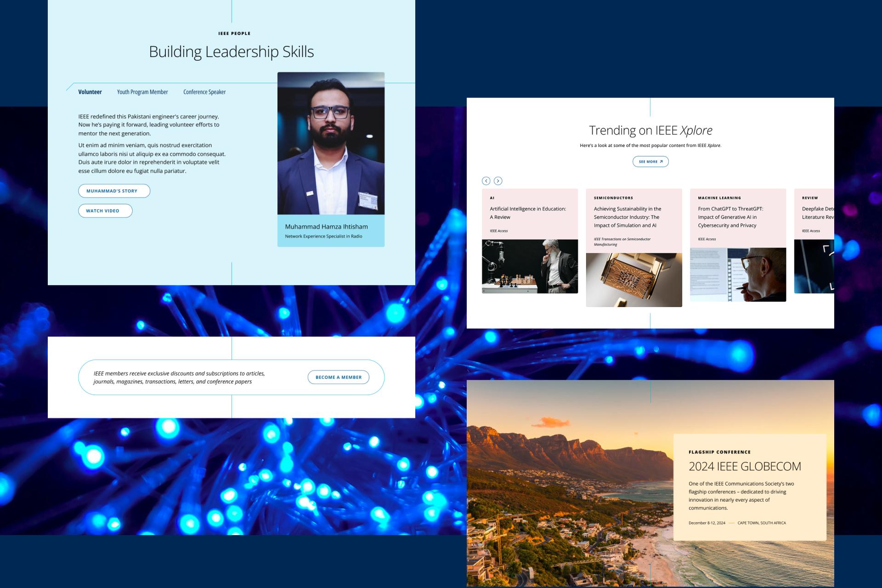Open the From ChatGPT to ThreatGPT article
The width and height of the screenshot is (882, 588).
[x=730, y=217]
